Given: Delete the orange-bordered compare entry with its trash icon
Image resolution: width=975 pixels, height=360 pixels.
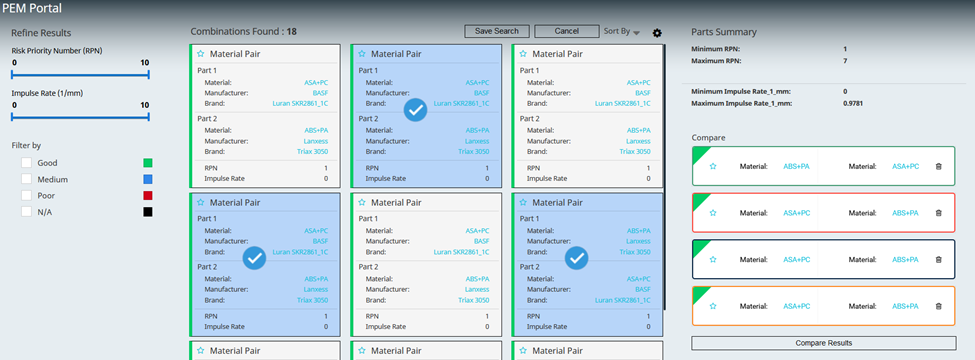Looking at the screenshot, I should coord(938,306).
